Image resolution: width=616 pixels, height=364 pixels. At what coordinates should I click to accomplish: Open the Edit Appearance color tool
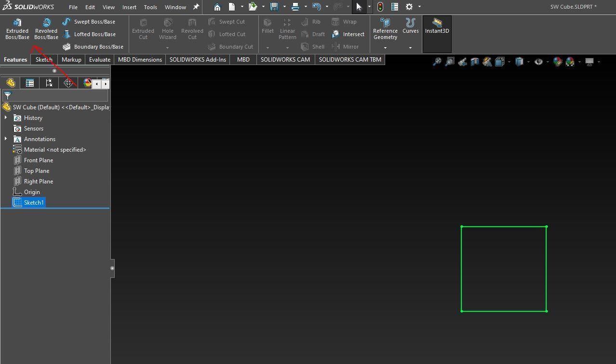click(558, 62)
